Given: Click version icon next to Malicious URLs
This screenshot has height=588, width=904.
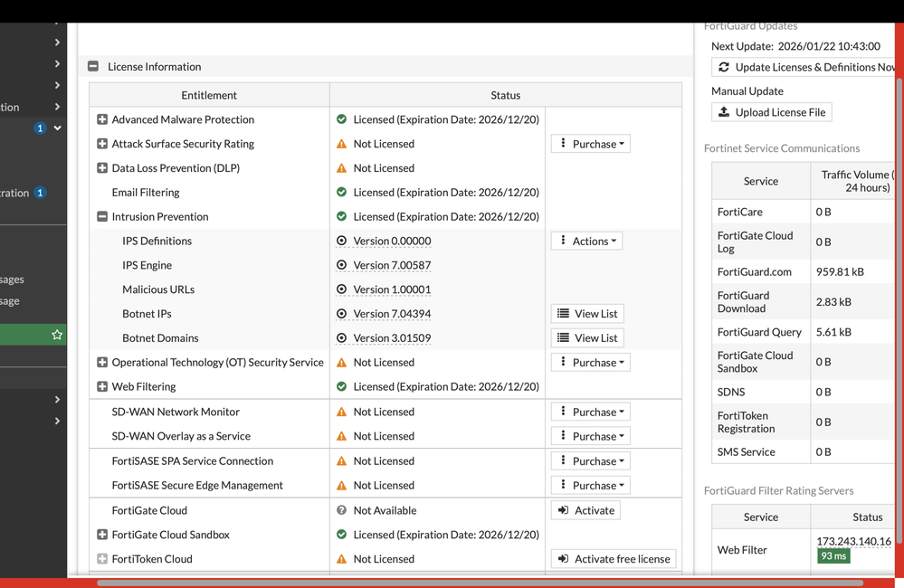Looking at the screenshot, I should (341, 289).
